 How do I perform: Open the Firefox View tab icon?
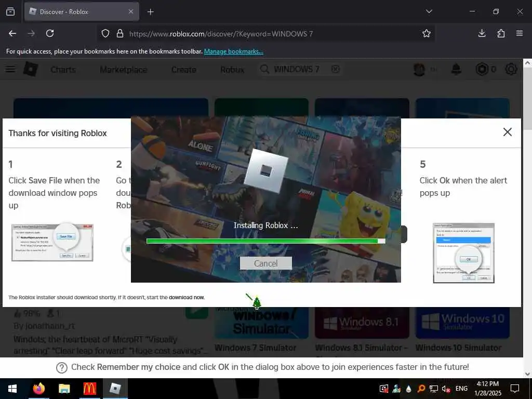tap(10, 11)
